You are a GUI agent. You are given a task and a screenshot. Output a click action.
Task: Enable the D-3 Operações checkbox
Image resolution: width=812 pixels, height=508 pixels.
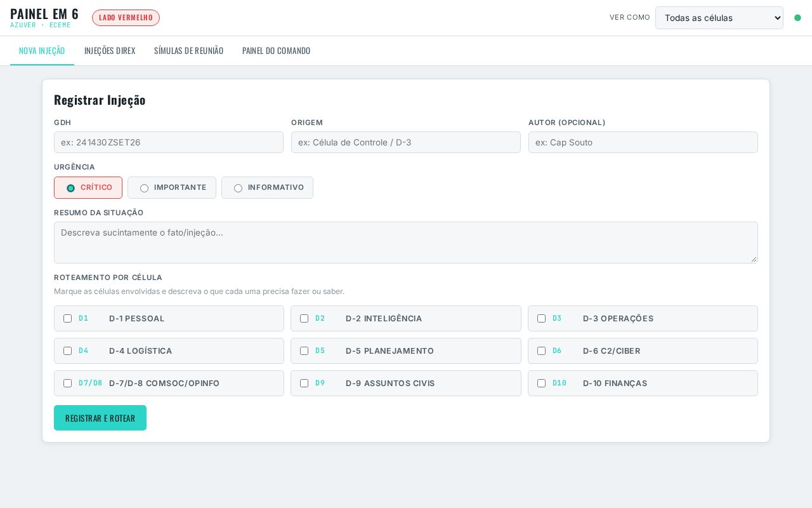tap(541, 319)
